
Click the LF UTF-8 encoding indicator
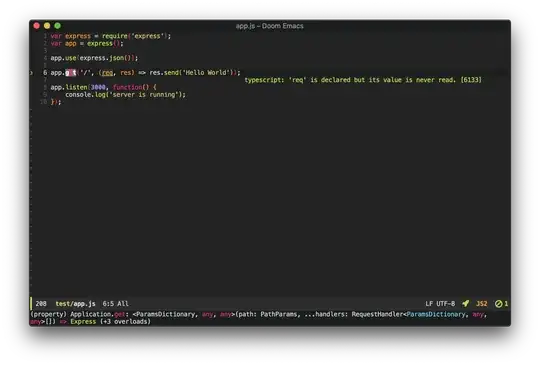tap(440, 303)
